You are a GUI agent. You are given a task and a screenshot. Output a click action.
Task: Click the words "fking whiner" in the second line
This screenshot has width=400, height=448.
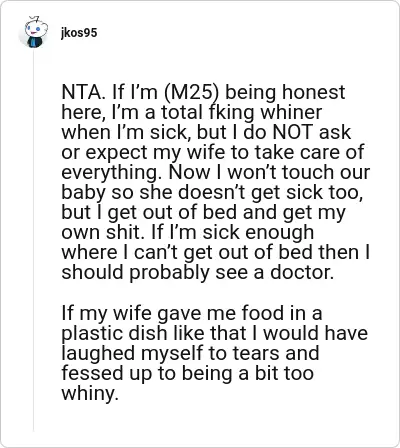[x=265, y=112]
